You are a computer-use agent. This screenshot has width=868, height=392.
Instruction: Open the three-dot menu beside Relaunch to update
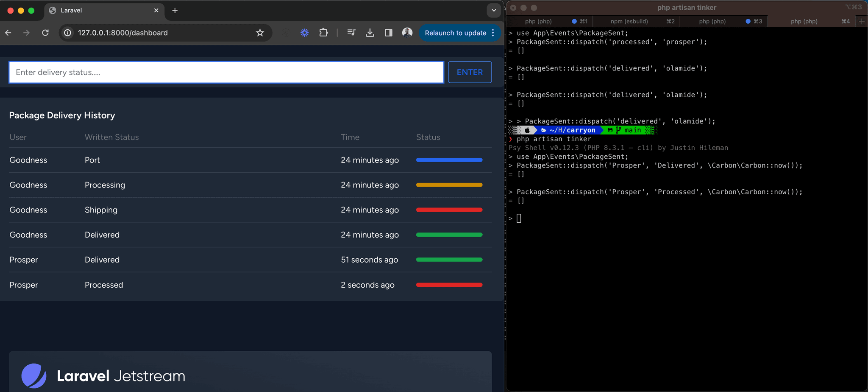coord(492,33)
